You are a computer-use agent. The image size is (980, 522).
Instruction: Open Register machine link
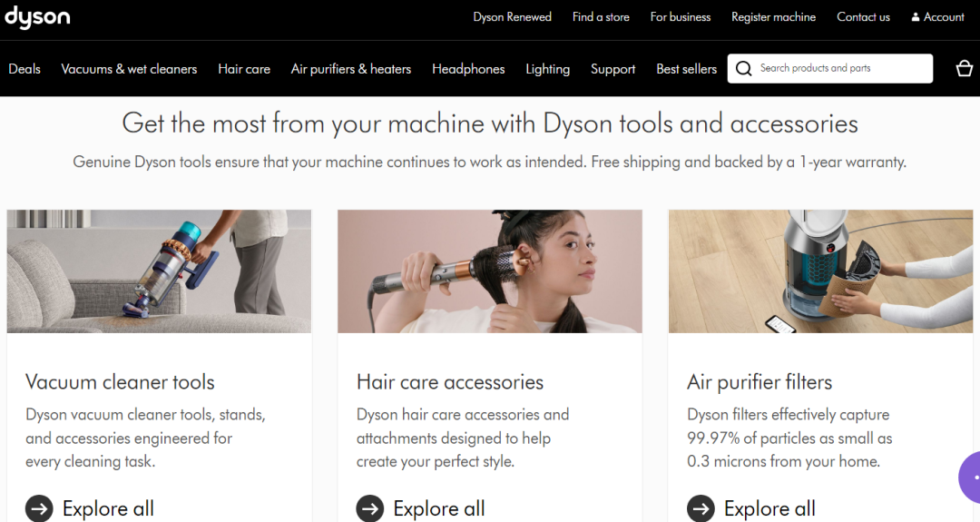point(773,17)
